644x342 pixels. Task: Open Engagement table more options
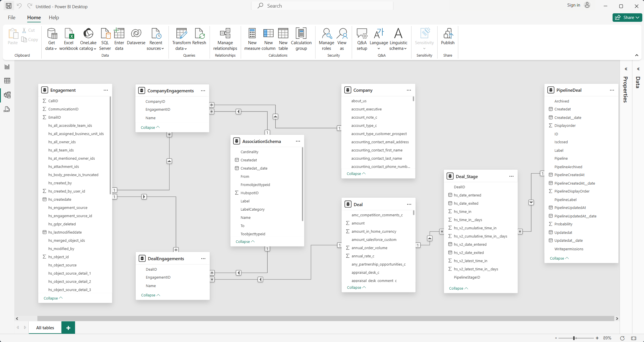click(x=106, y=90)
